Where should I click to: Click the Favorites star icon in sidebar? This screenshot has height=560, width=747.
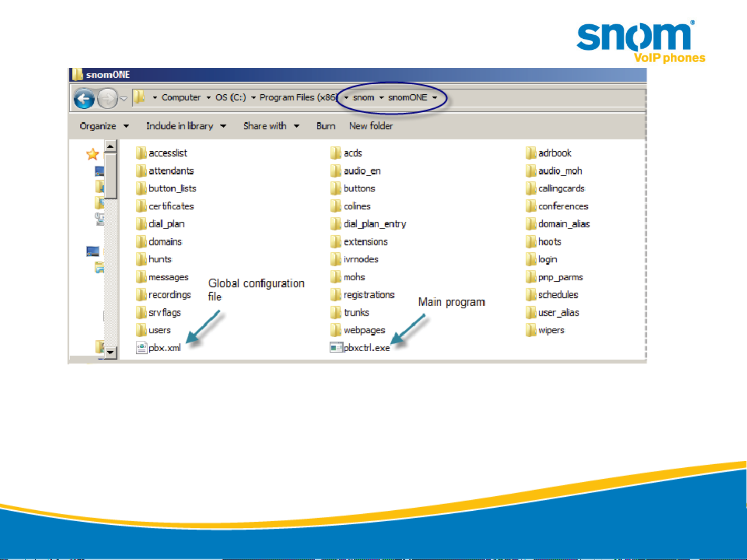93,154
